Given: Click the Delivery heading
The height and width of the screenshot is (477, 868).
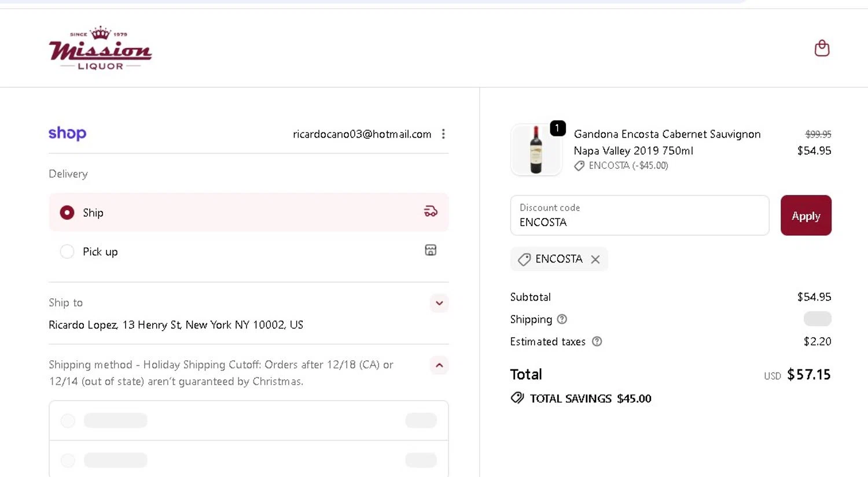Looking at the screenshot, I should pos(68,174).
